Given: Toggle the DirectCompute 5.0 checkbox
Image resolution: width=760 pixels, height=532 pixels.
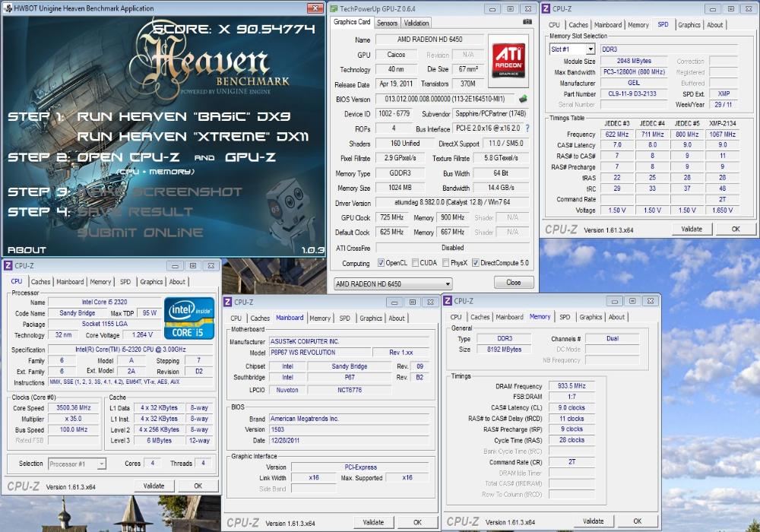Looking at the screenshot, I should point(476,263).
